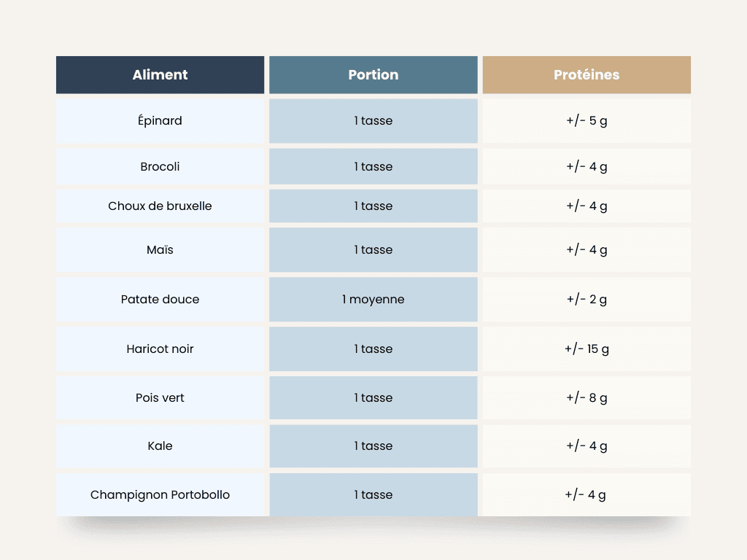Select the Haricot noir cell
This screenshot has width=747, height=560.
point(160,349)
